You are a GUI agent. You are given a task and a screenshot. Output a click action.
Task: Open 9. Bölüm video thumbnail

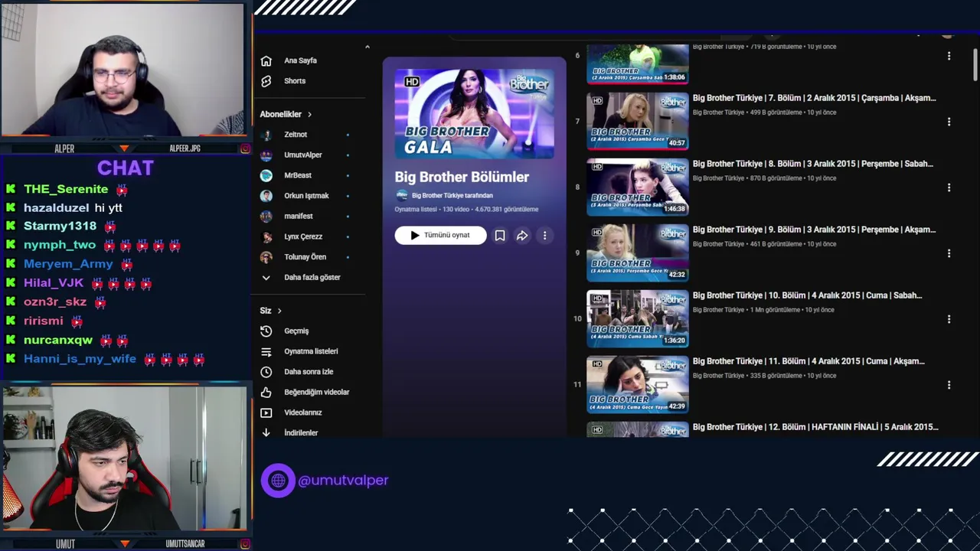(x=638, y=253)
